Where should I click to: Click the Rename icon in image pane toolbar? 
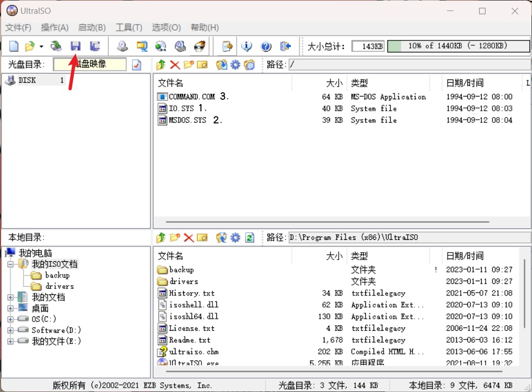[202, 65]
